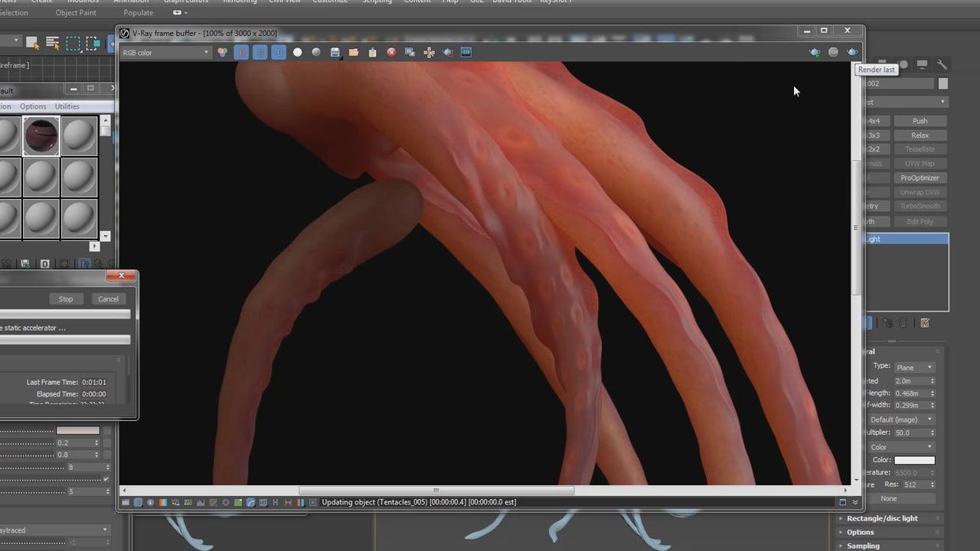Click the Multiplier spinner showing 50.0

915,432
